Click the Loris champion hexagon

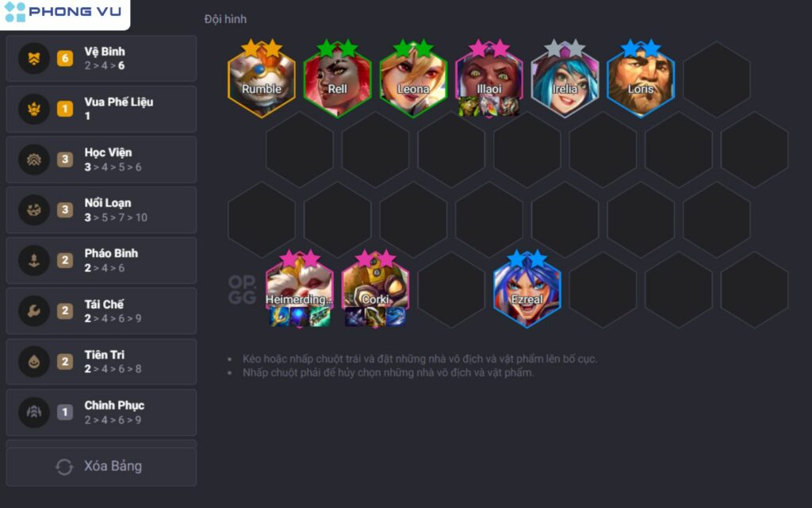641,79
